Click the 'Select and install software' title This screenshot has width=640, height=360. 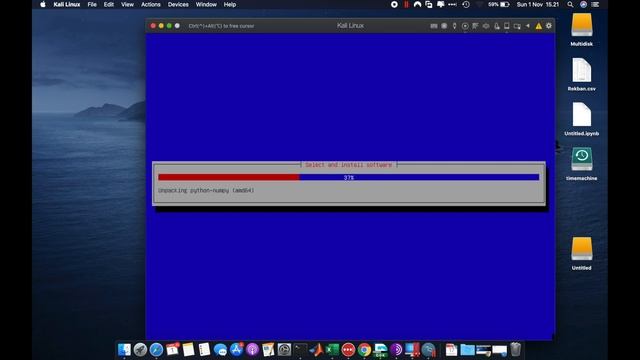click(349, 165)
